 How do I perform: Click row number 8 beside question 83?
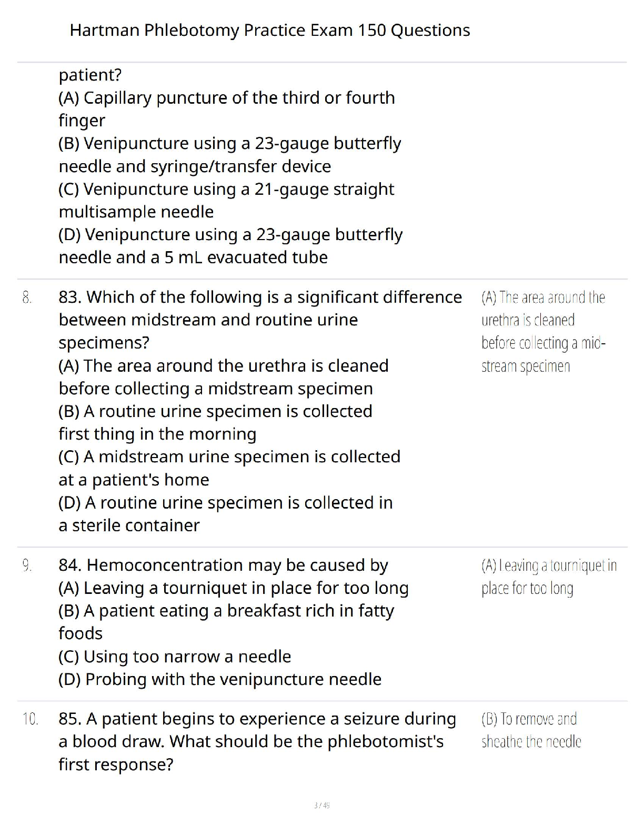click(x=27, y=298)
